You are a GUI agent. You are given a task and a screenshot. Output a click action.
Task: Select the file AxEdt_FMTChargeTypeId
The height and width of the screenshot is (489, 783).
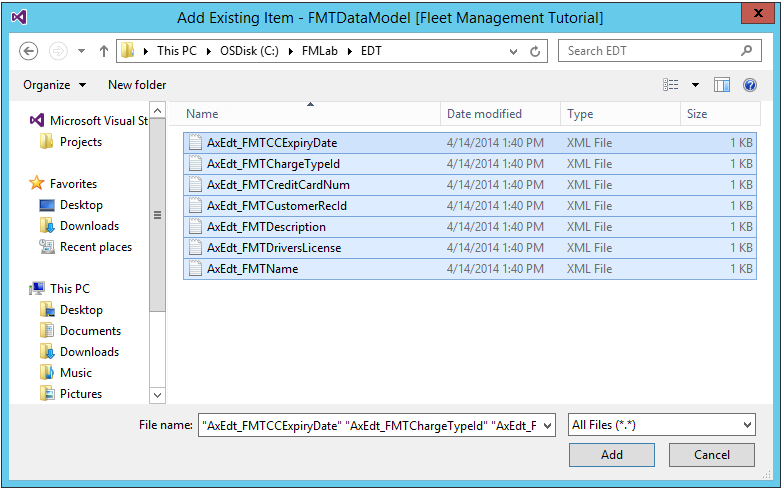click(470, 164)
